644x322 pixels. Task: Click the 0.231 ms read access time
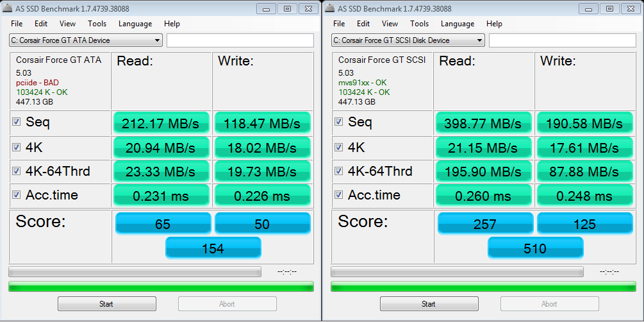[x=161, y=196]
